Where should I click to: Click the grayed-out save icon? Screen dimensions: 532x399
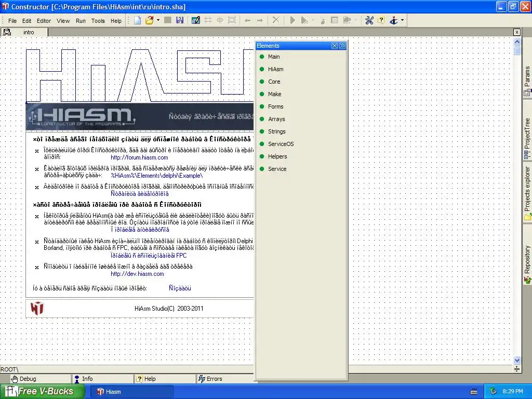pos(168,20)
